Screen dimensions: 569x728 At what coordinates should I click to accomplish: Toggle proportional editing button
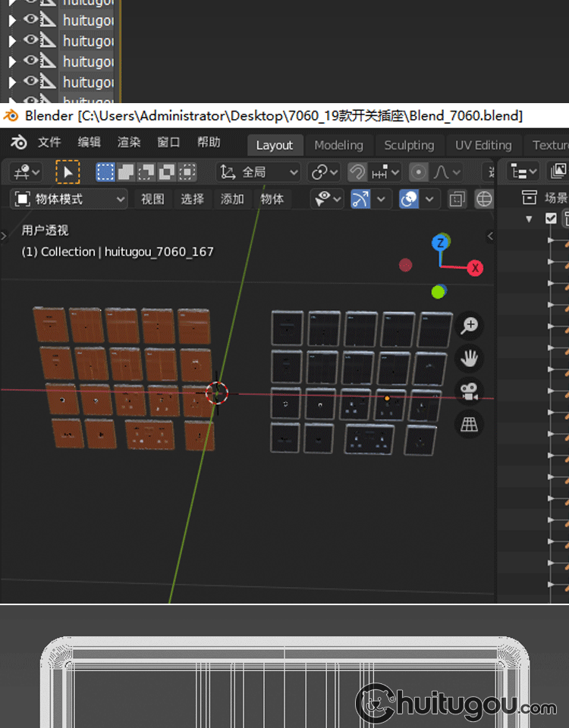click(x=418, y=172)
